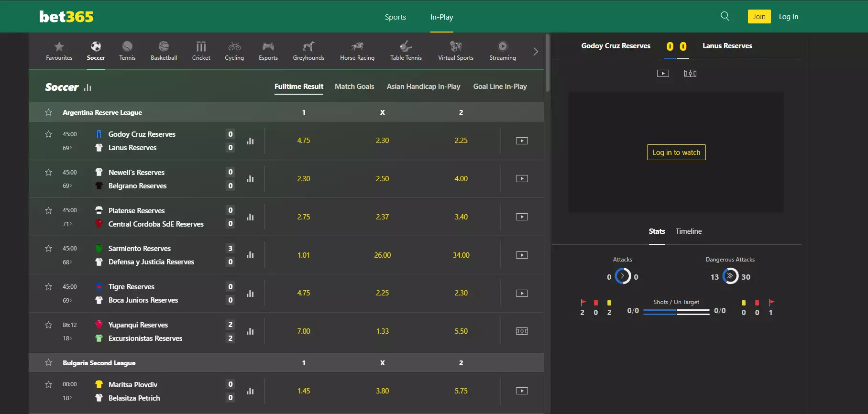Switch to video view icon in match panel
The image size is (868, 414).
[663, 73]
